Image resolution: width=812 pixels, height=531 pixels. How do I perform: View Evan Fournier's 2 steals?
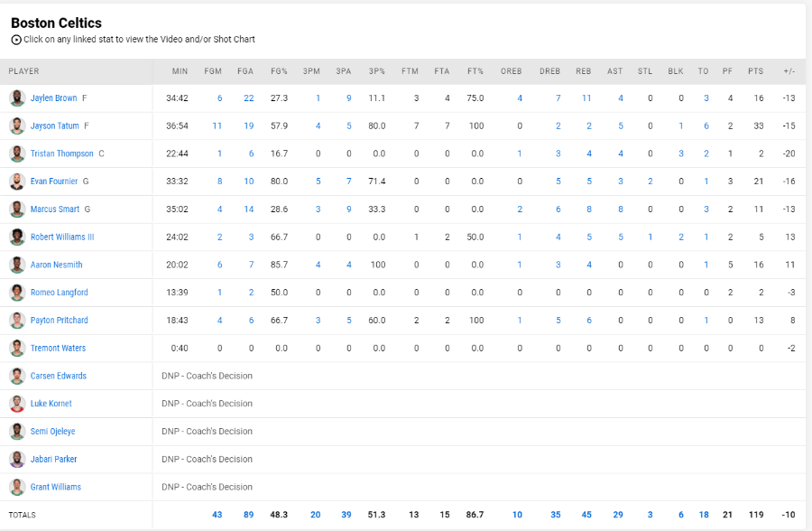650,182
